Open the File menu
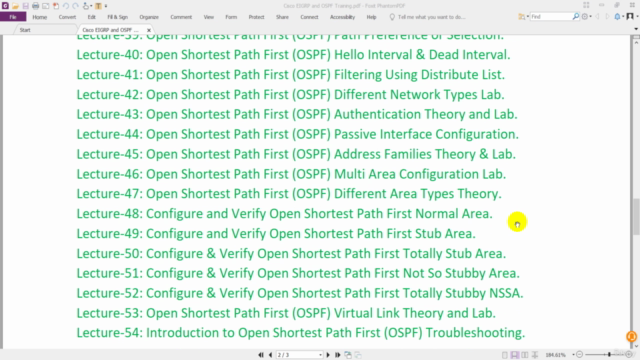 pos(13,17)
